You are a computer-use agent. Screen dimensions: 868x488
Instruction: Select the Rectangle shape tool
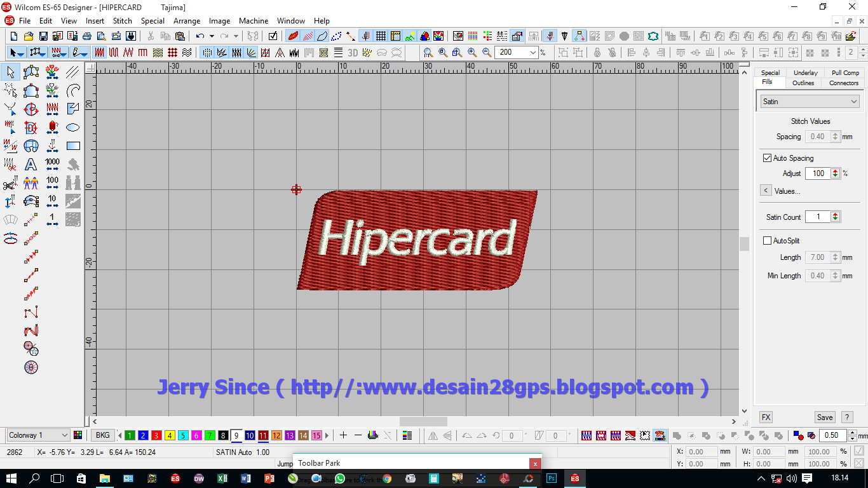(73, 146)
